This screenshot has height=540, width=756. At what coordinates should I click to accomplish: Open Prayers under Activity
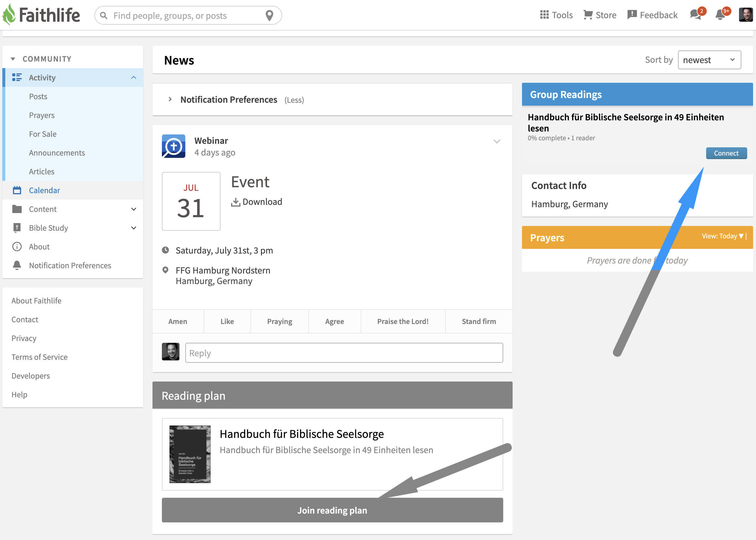point(42,115)
